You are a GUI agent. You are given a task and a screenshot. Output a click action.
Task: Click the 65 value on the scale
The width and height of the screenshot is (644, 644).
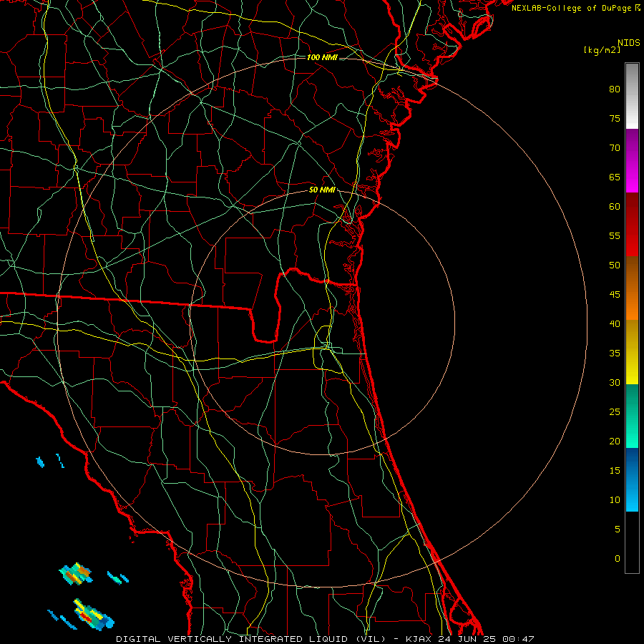[615, 177]
